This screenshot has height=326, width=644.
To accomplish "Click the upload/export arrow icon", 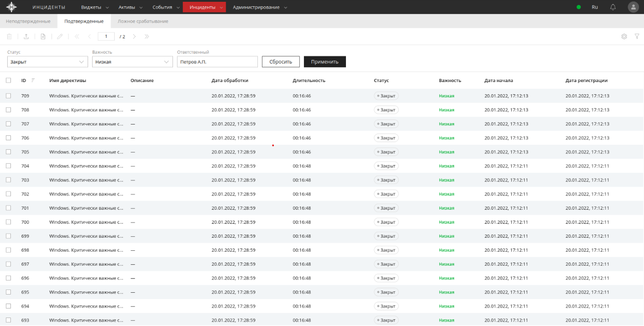I will pos(26,36).
